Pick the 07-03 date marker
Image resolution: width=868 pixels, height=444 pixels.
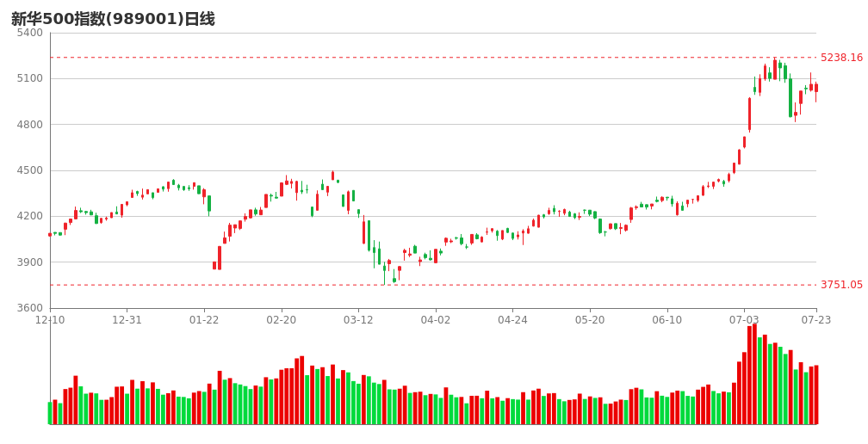coord(744,320)
